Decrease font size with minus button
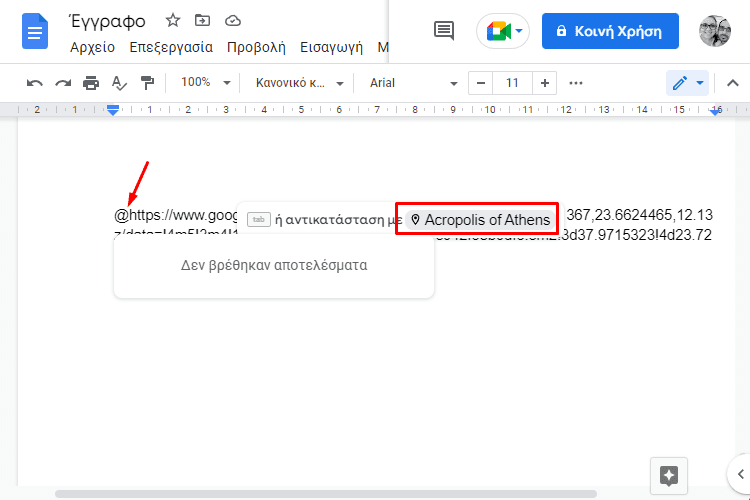The width and height of the screenshot is (750, 500). [481, 83]
